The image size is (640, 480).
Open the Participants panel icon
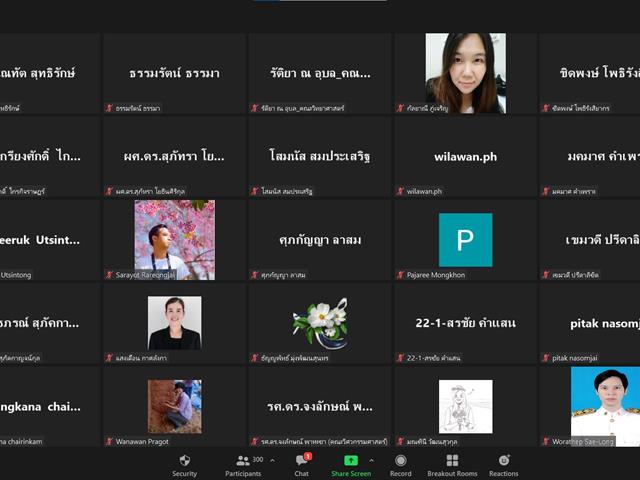coord(243,461)
